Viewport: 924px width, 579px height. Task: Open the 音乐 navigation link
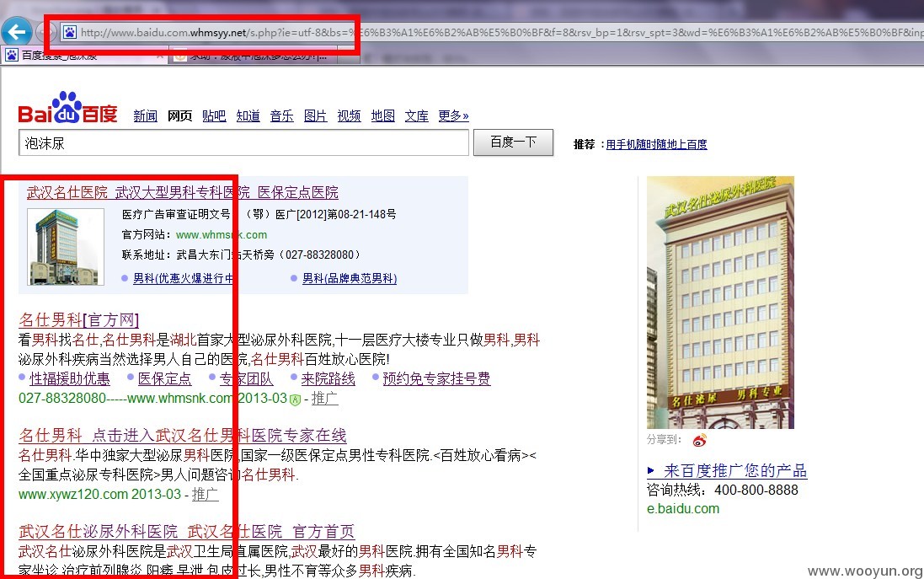[281, 115]
